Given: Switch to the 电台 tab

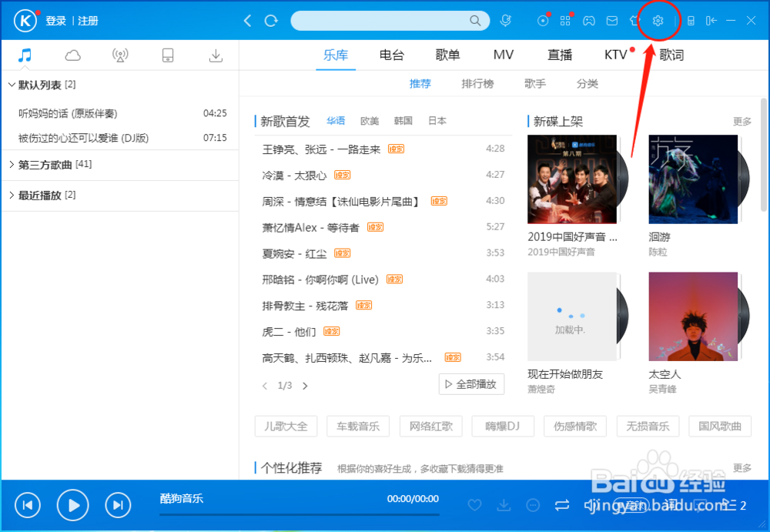Looking at the screenshot, I should click(x=391, y=55).
